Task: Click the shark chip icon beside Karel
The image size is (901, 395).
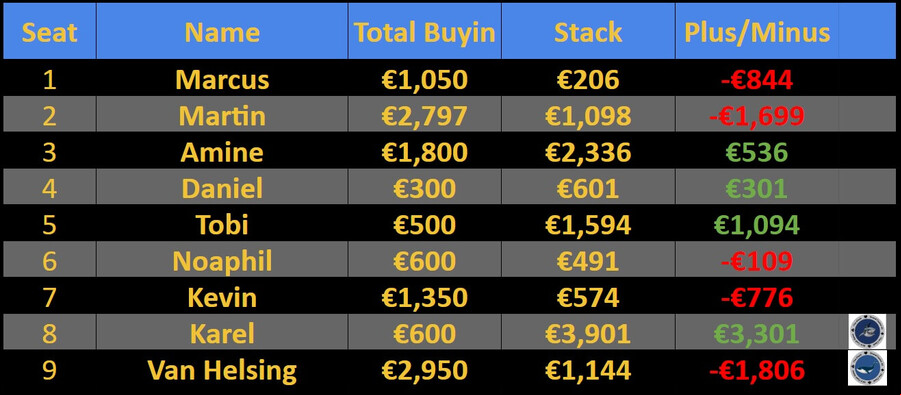Action: click(x=867, y=332)
